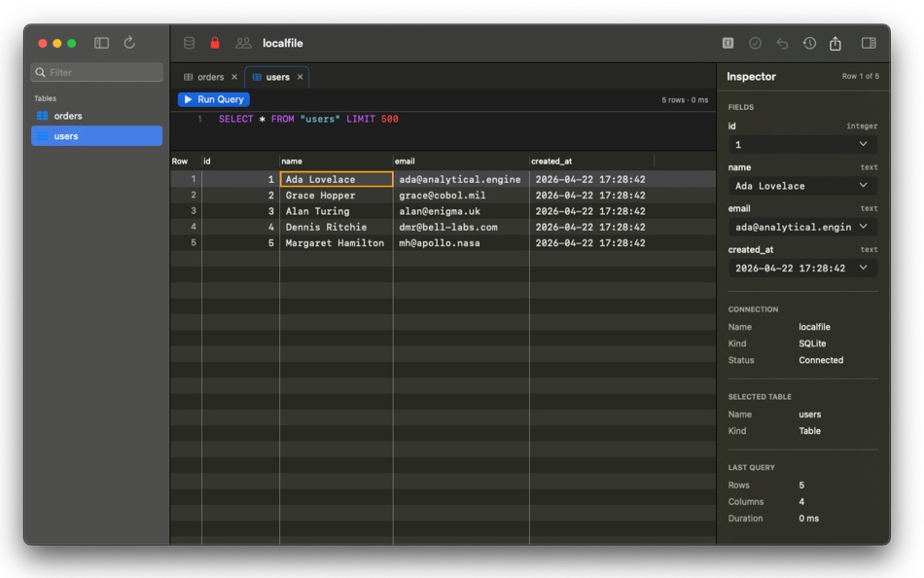The image size is (924, 578).
Task: Click the '5 rows · 0 ms' status text
Action: (685, 100)
